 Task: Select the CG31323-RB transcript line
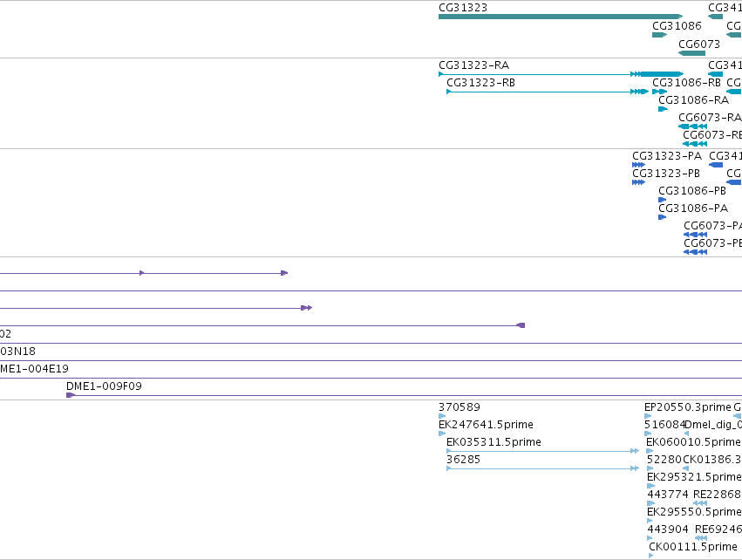[x=548, y=92]
